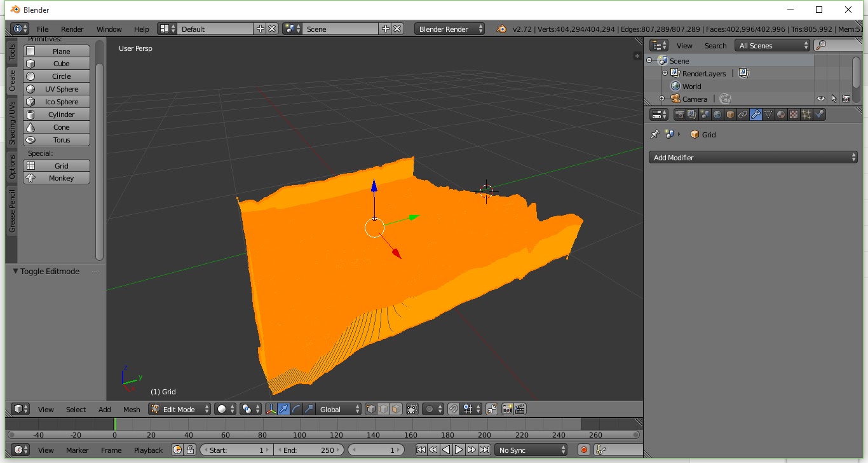Add a Torus primitive
Screen dimensions: 868x463
tap(57, 140)
